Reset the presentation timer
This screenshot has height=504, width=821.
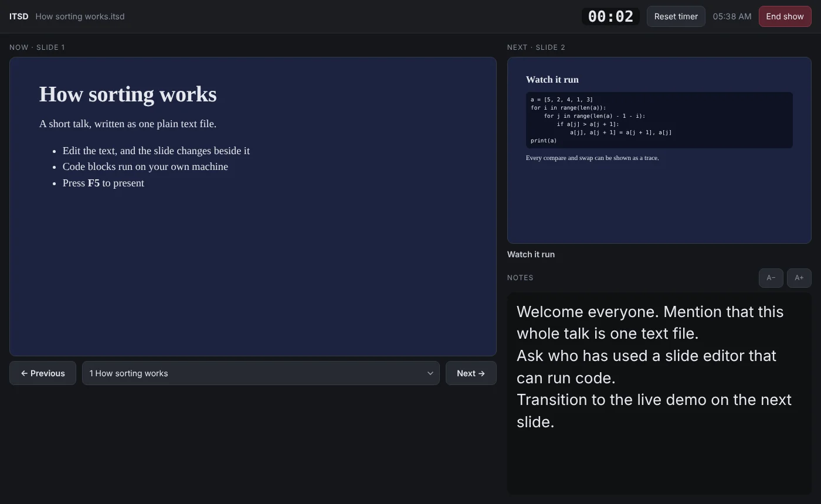tap(676, 16)
